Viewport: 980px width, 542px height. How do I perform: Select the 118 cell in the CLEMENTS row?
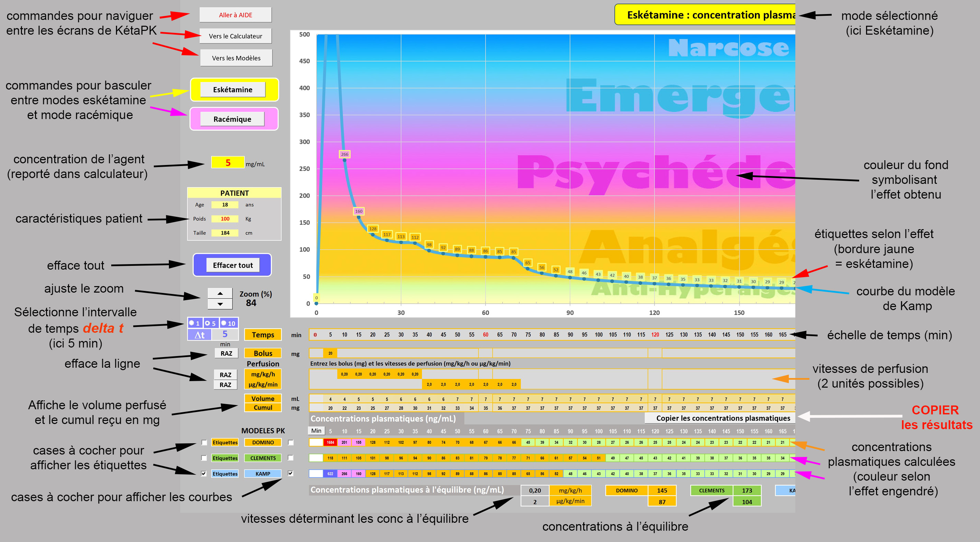pyautogui.click(x=330, y=458)
